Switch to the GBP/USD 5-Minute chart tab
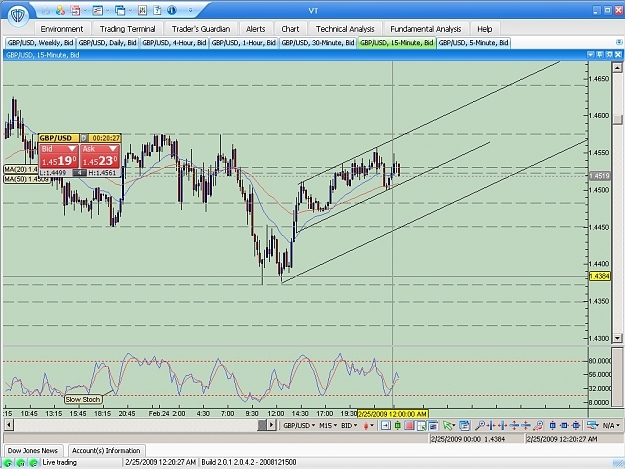This screenshot has width=625, height=469. pos(473,43)
